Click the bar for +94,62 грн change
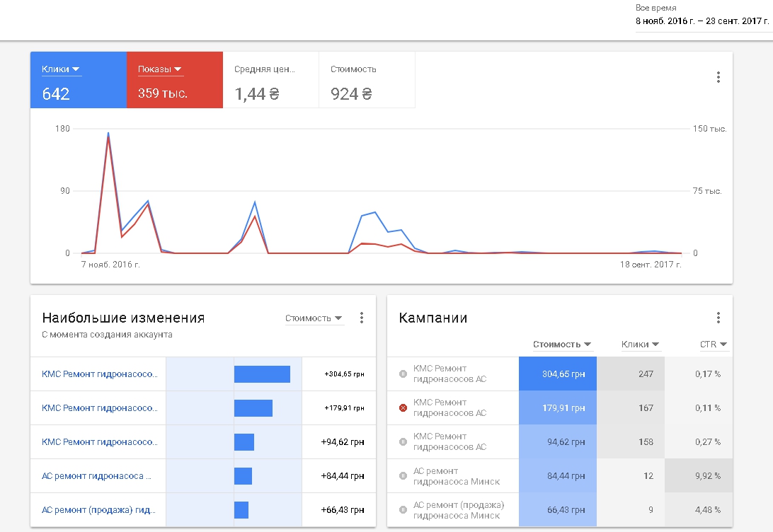Image resolution: width=773 pixels, height=532 pixels. (x=244, y=442)
